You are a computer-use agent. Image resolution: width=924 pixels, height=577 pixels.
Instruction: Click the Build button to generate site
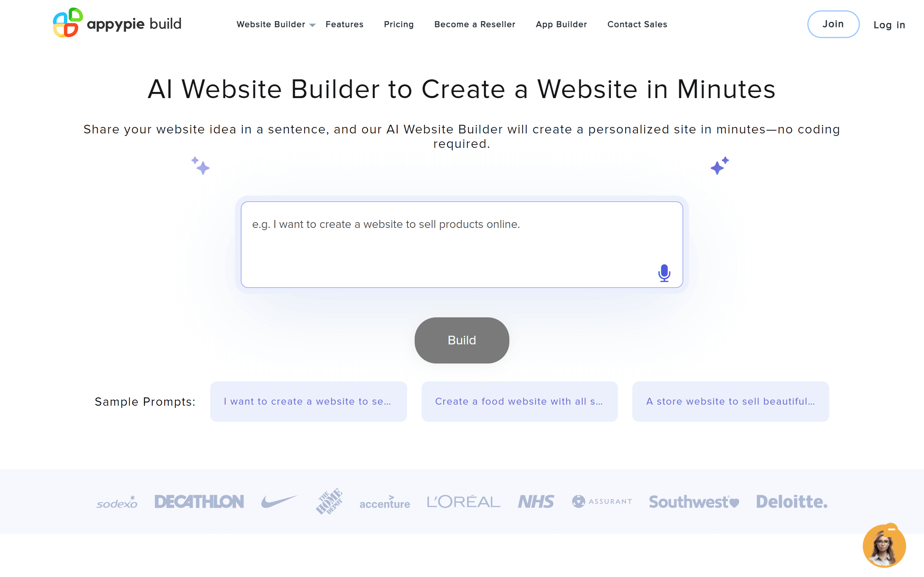(462, 340)
